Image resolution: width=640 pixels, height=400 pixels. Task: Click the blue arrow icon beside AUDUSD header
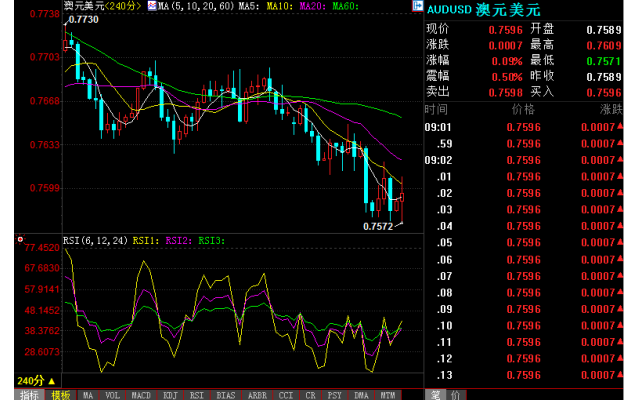coord(418,6)
